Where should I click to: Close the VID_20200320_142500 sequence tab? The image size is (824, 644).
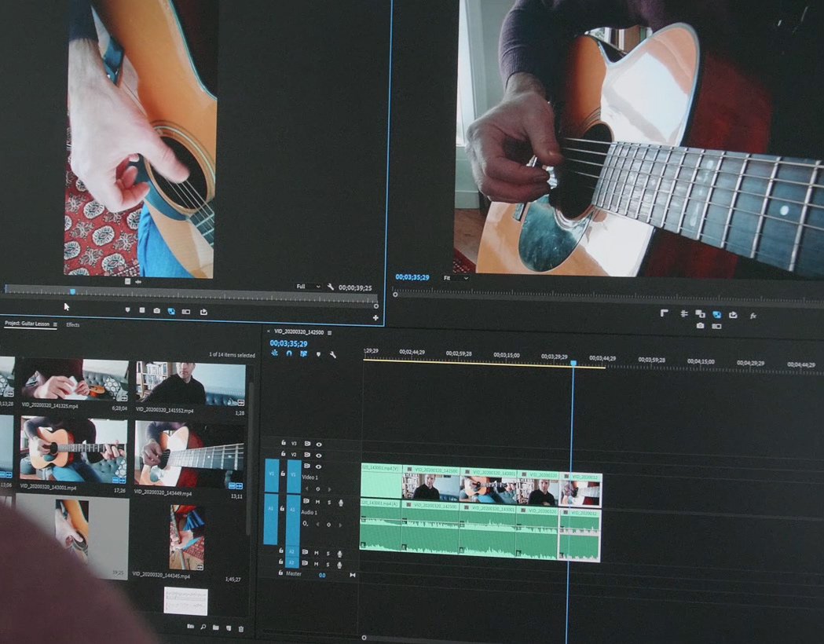coord(268,331)
